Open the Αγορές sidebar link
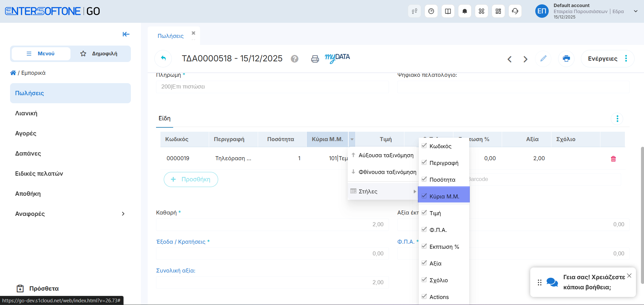This screenshot has width=644, height=305. [26, 133]
